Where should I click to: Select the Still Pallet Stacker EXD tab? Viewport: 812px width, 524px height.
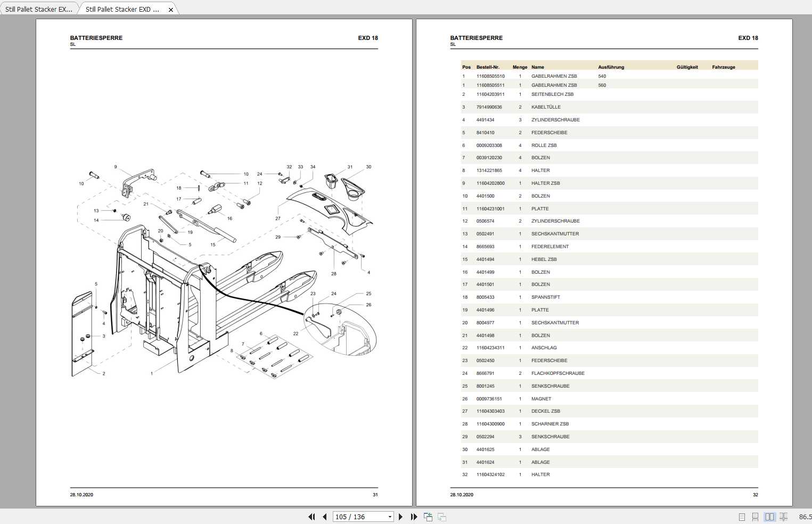[122, 9]
